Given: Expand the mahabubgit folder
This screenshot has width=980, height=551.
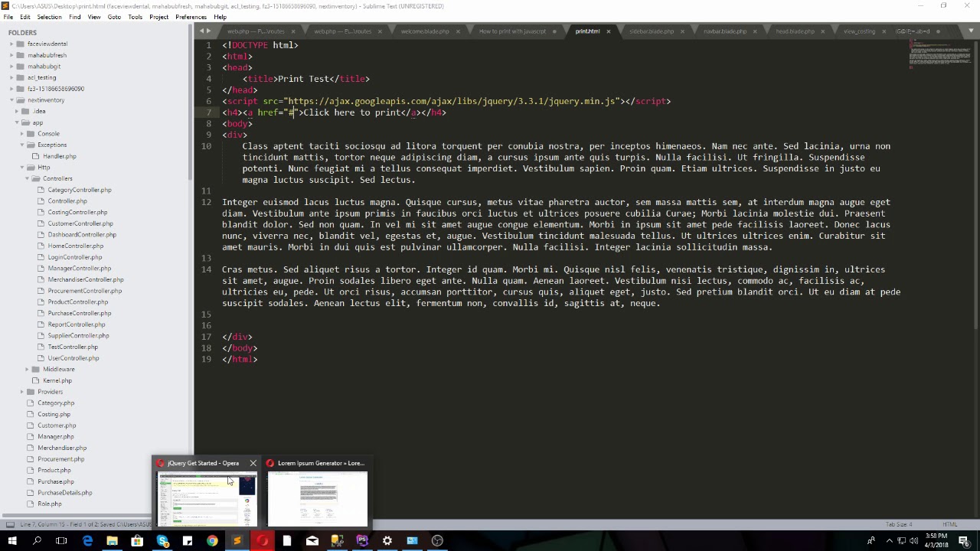Looking at the screenshot, I should [11, 67].
